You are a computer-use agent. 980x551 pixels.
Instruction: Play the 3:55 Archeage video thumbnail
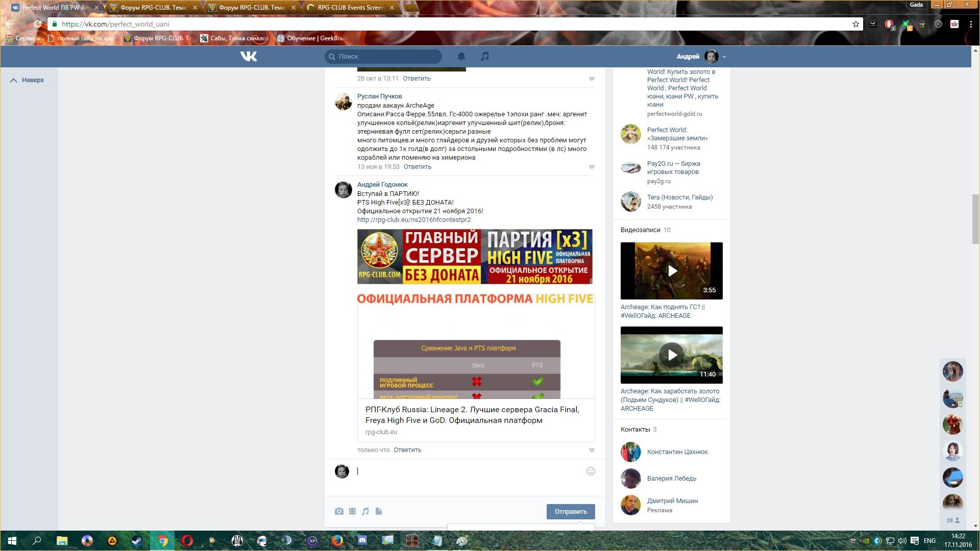(671, 271)
